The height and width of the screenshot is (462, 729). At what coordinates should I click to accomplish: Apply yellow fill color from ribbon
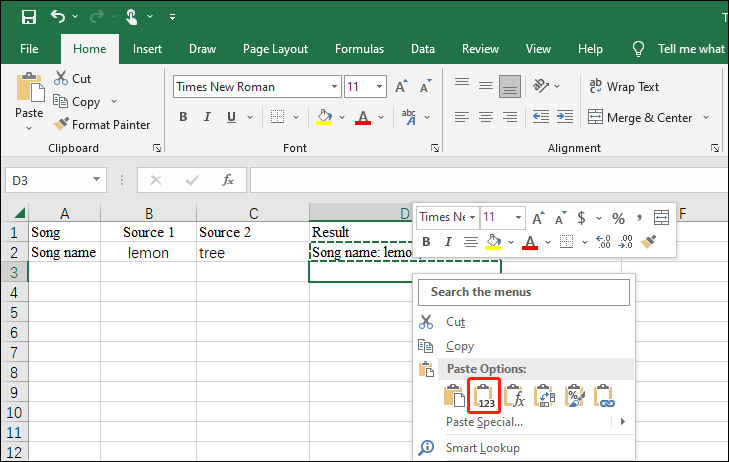point(324,117)
